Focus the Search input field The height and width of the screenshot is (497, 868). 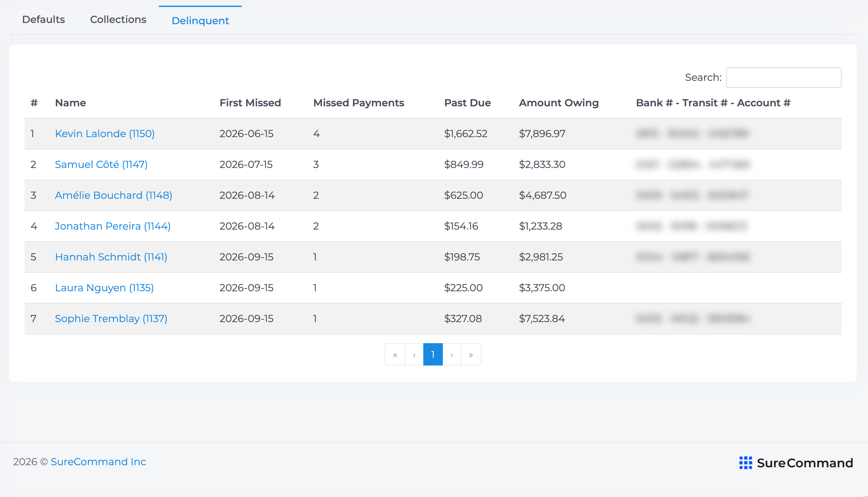click(783, 77)
